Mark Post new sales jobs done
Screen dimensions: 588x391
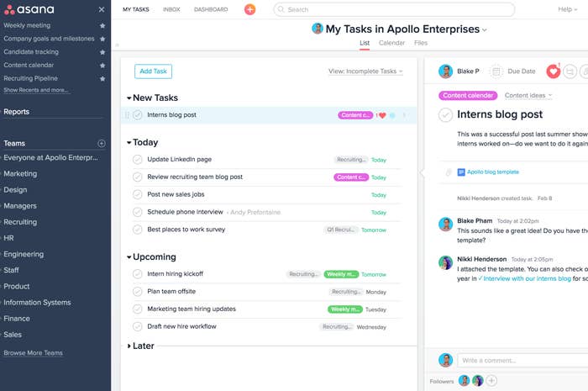[x=137, y=194]
